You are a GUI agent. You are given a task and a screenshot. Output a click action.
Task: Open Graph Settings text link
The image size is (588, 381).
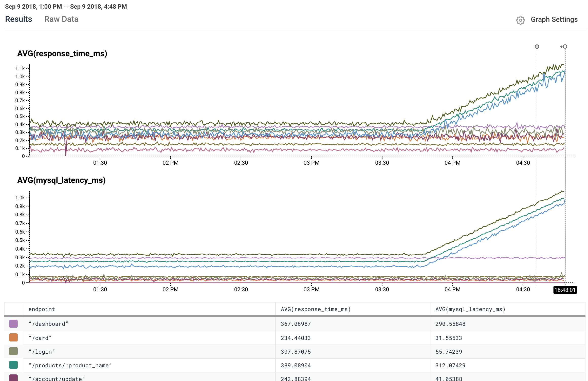coord(554,20)
